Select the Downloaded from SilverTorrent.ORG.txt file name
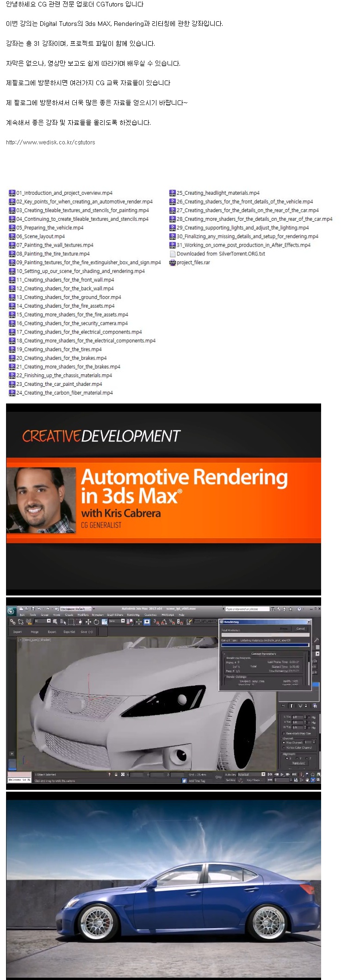The height and width of the screenshot is (980, 341). pos(221,254)
